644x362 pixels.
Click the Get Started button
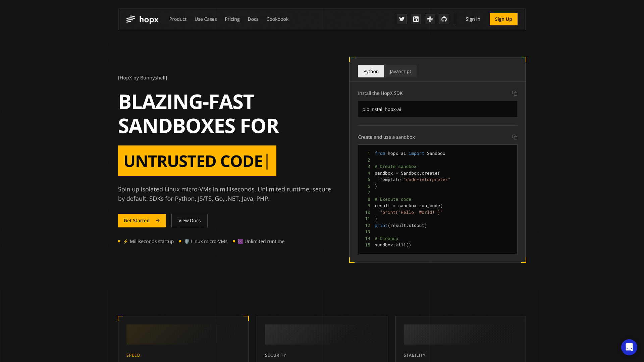(x=142, y=221)
